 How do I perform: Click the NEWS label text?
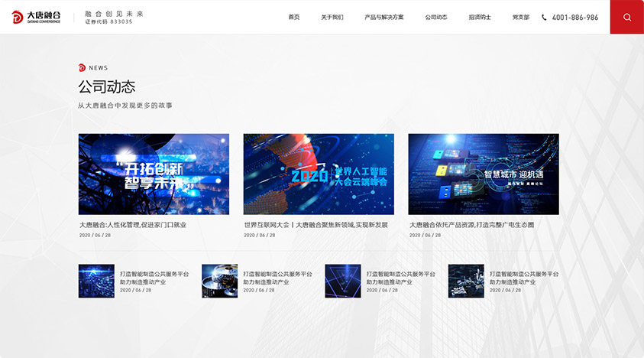(x=98, y=68)
